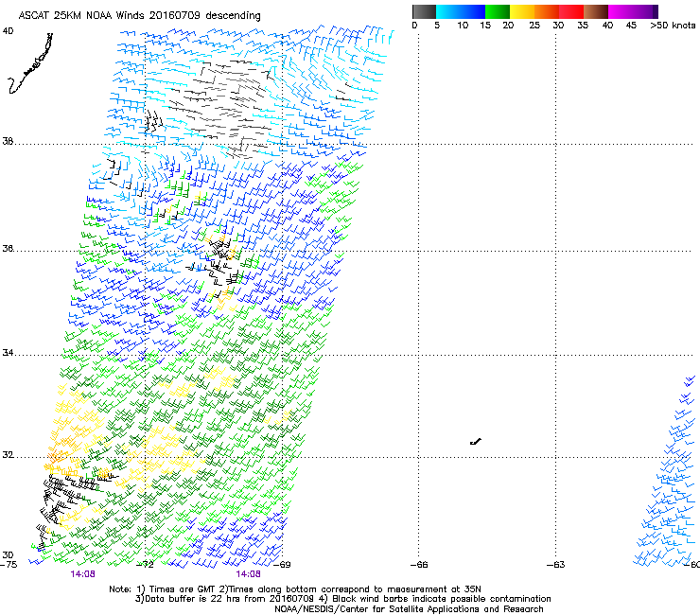The image size is (700, 615).
Task: Click the latitude axis label "38"
Action: [8, 142]
